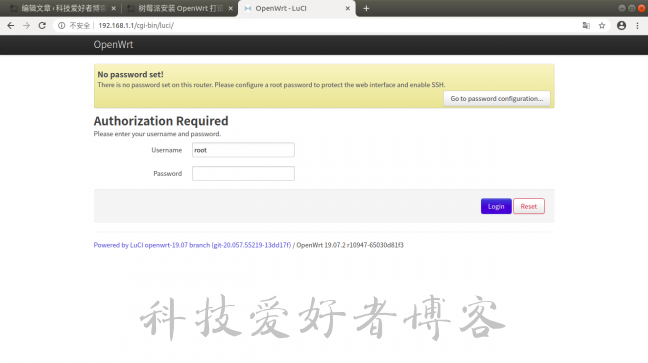
Task: Open the Powered by LuCI link
Action: pyautogui.click(x=192, y=245)
